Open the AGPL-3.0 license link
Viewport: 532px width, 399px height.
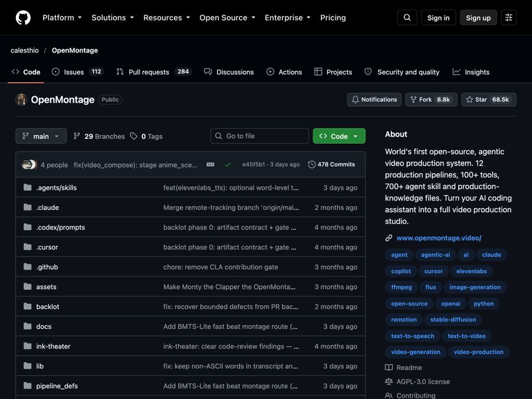[x=423, y=382]
